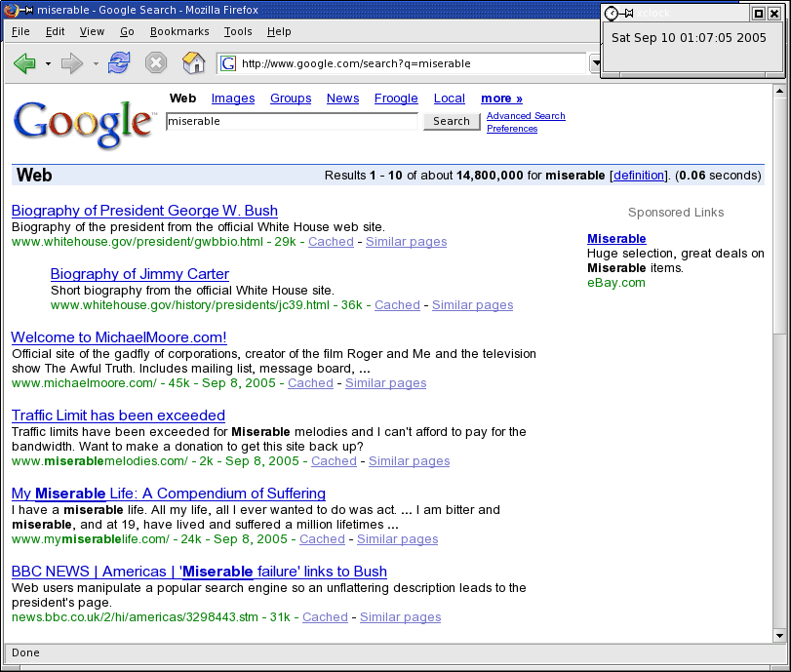Switch to Froogle search
This screenshot has width=791, height=672.
point(396,99)
